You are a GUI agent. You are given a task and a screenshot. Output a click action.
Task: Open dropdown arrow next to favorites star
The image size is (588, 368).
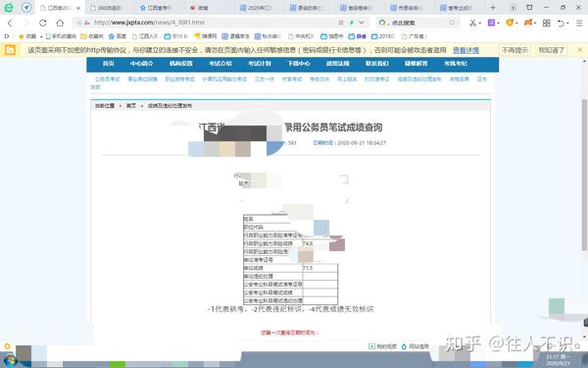(41, 37)
